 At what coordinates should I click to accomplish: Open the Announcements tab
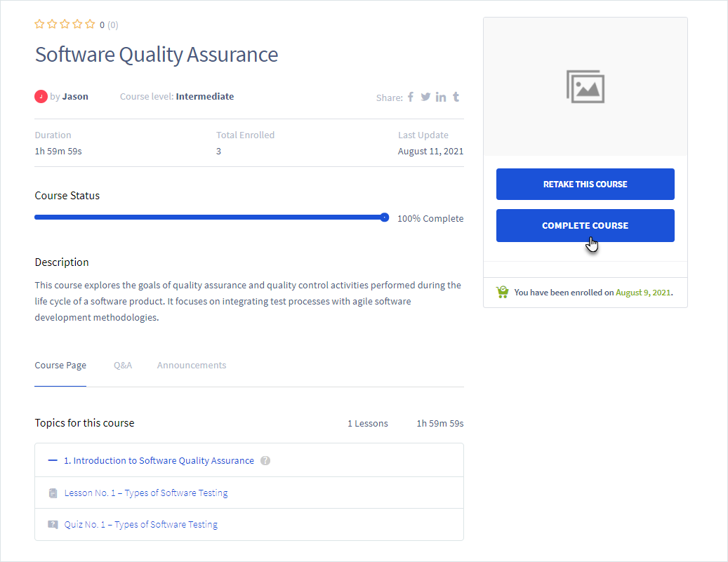[192, 366]
